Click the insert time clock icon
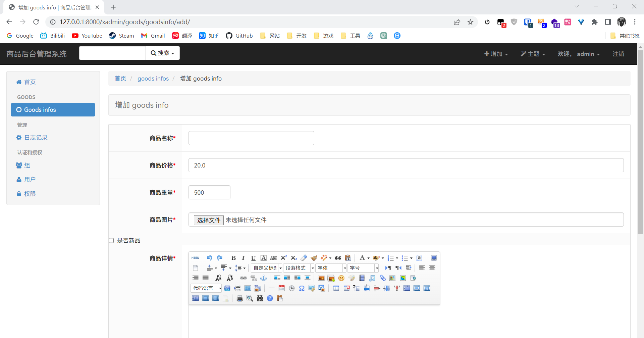The height and width of the screenshot is (338, 644). (291, 288)
